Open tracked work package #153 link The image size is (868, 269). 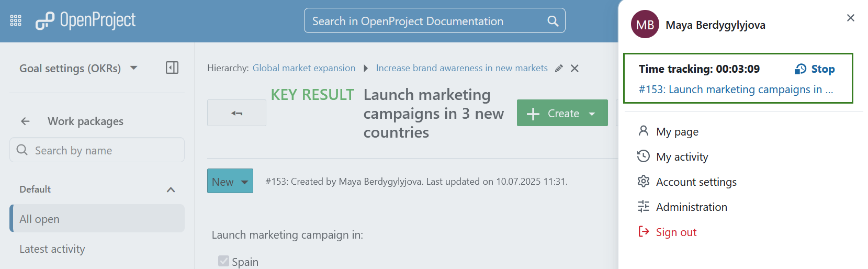pos(735,89)
